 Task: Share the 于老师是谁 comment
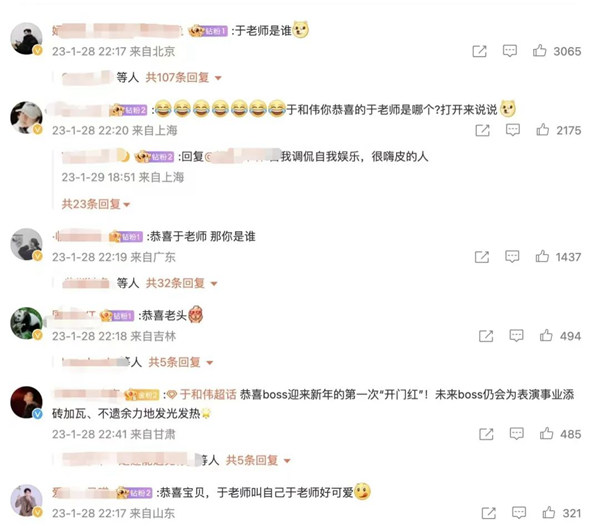[479, 51]
